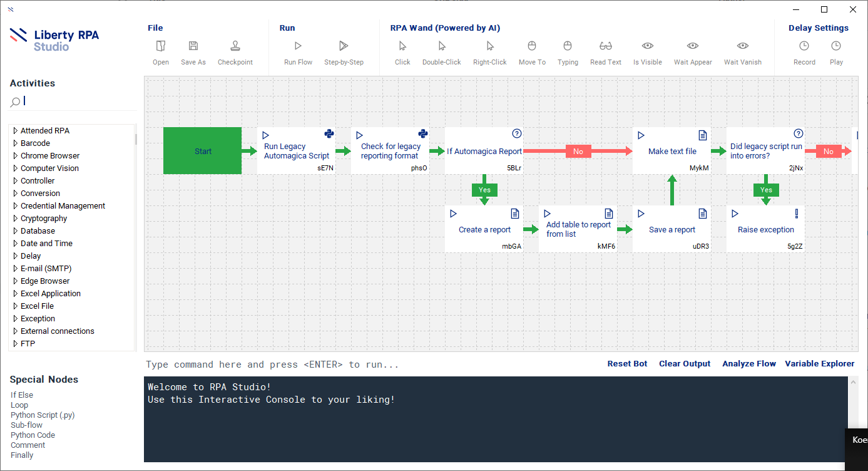868x471 pixels.
Task: Select the Double-Click wand tool
Action: (442, 46)
